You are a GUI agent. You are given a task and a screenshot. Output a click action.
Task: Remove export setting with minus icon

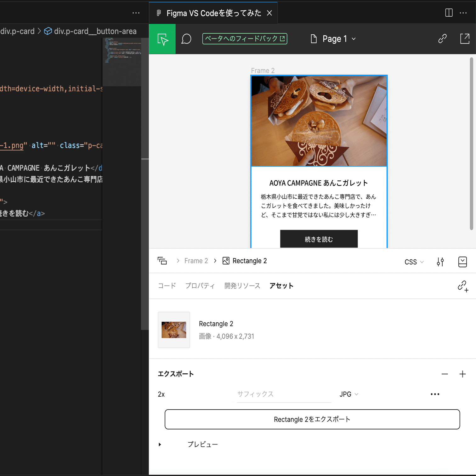(445, 374)
